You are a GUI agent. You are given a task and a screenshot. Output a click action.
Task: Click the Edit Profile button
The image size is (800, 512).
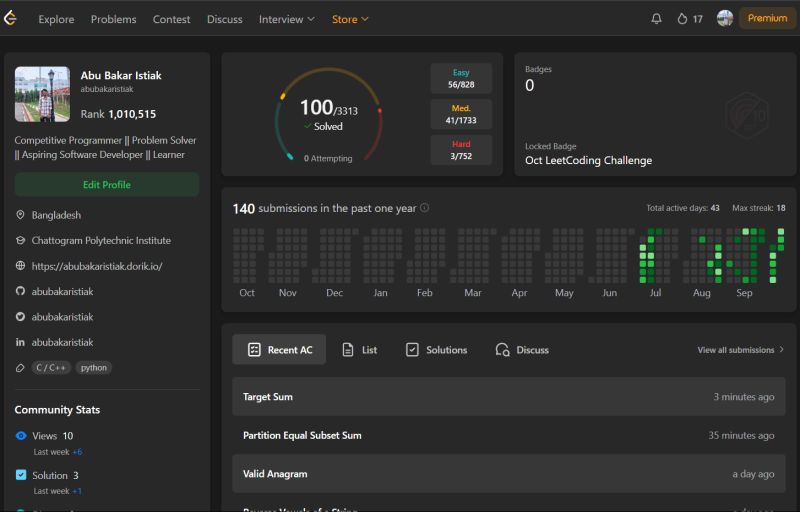tap(106, 185)
